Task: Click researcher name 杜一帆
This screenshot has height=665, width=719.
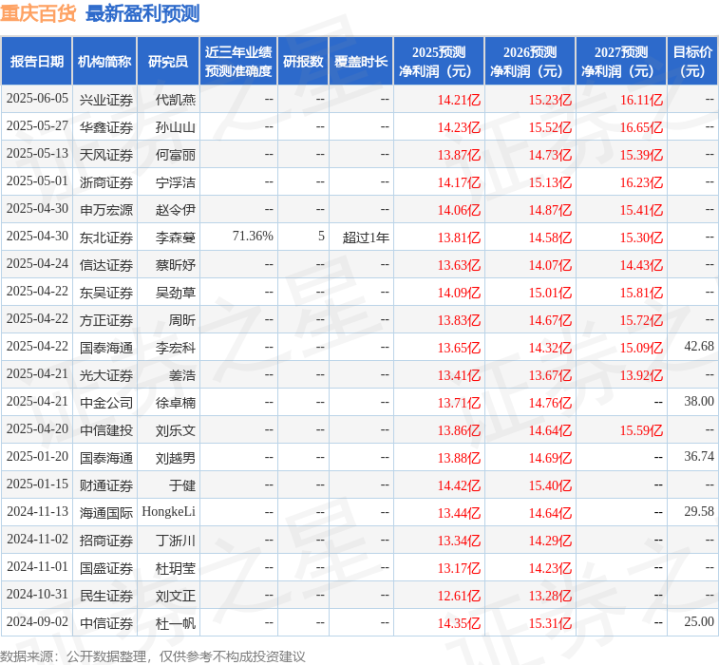Action: 176,623
